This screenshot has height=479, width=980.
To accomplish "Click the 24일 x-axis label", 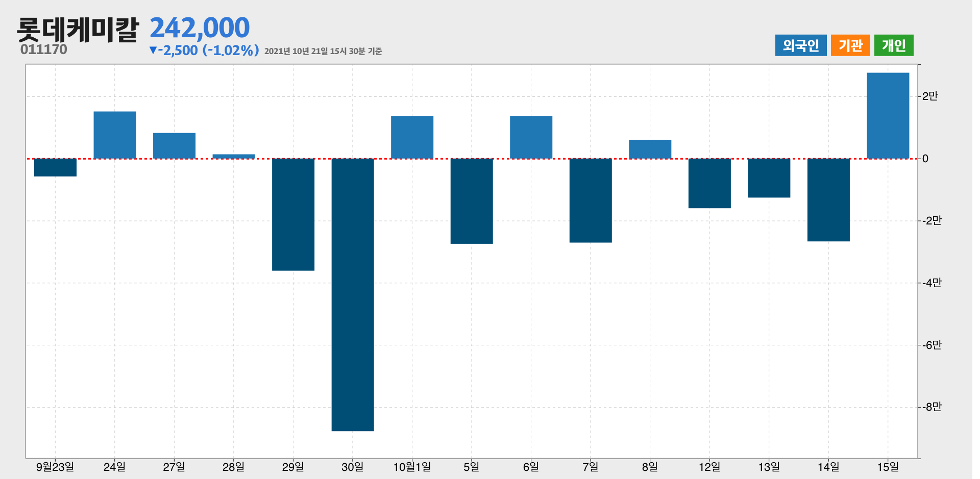I will tap(115, 467).
